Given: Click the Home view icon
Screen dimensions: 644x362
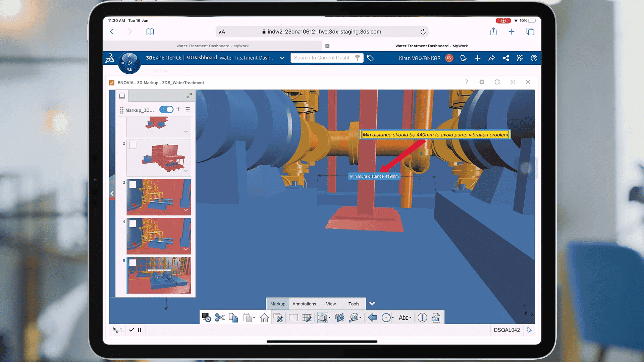Looking at the screenshot, I should pyautogui.click(x=264, y=317).
